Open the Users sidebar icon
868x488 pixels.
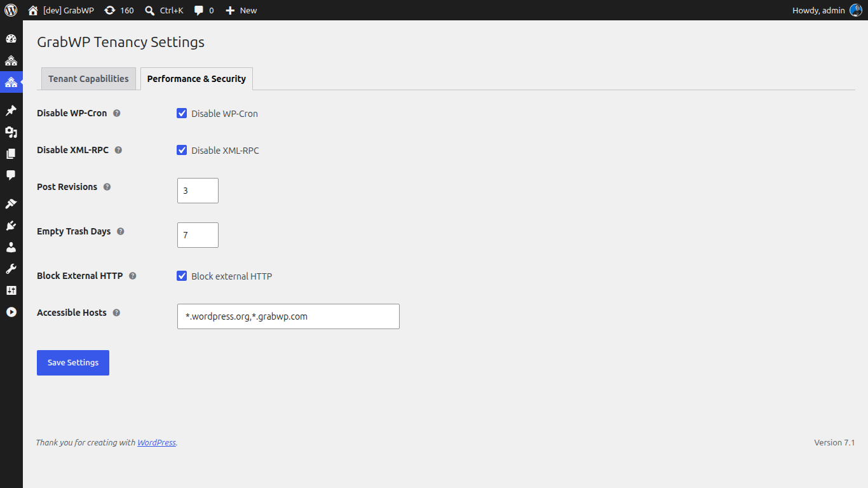pyautogui.click(x=11, y=247)
